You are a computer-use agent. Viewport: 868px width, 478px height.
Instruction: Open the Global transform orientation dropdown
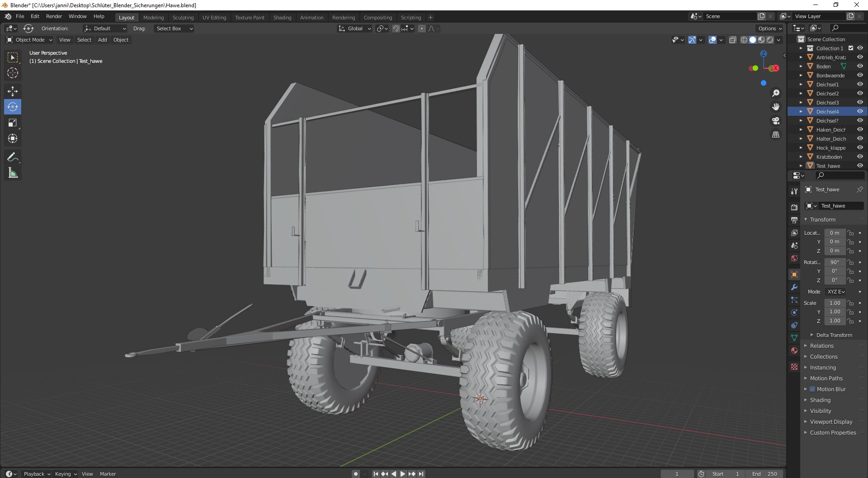[355, 28]
